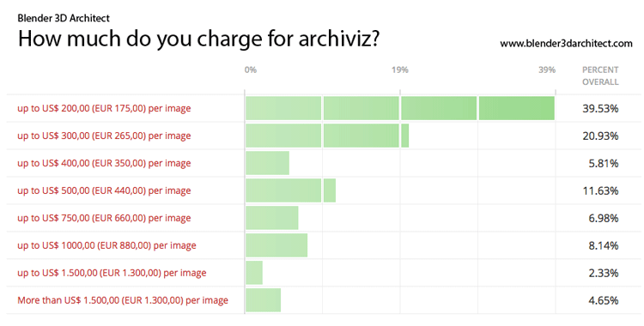Click the How much do you charge title

[x=199, y=39]
